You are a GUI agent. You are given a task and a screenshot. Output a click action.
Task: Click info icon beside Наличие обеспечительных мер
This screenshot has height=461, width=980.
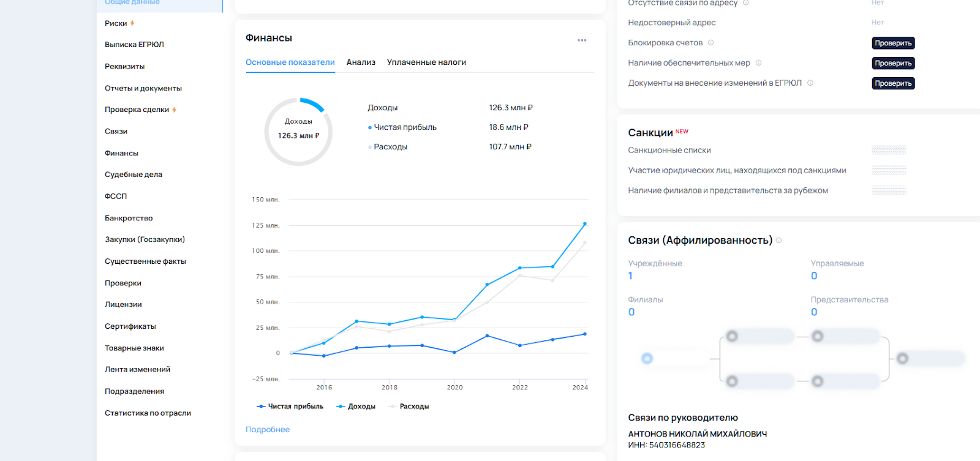758,63
